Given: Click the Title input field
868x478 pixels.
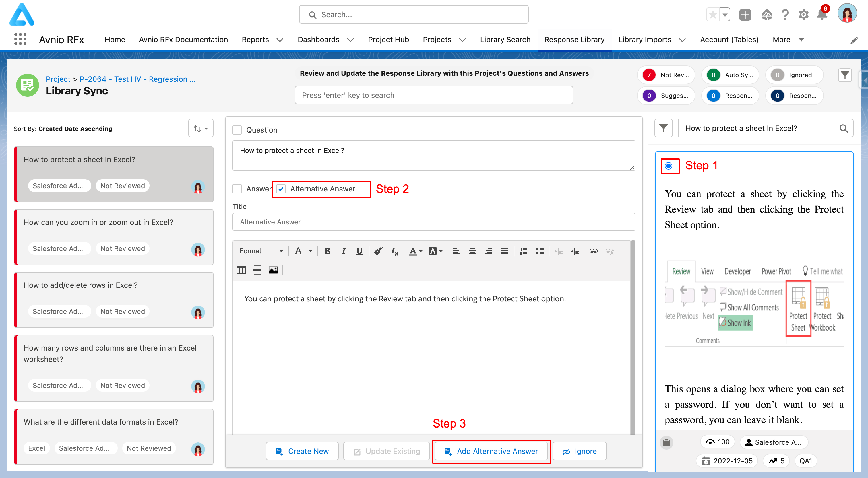Looking at the screenshot, I should click(434, 222).
